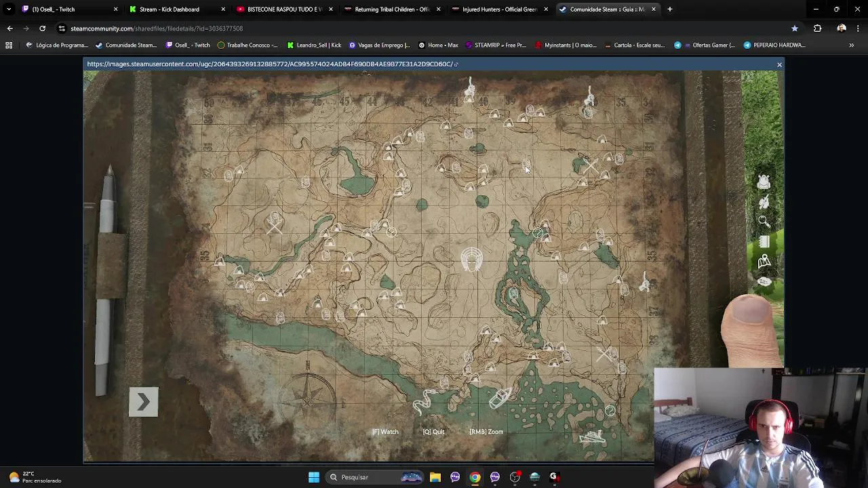Select the Comunidade Steam tab
The width and height of the screenshot is (868, 488).
pos(607,9)
